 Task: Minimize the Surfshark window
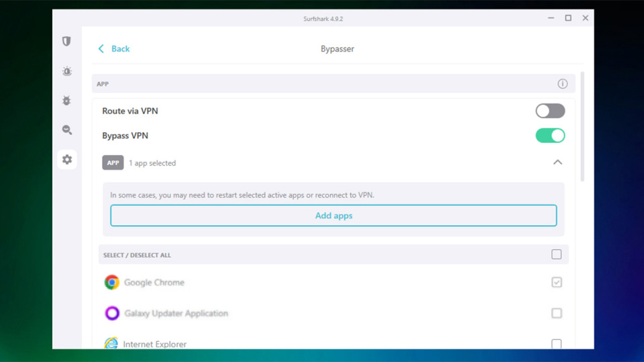551,18
